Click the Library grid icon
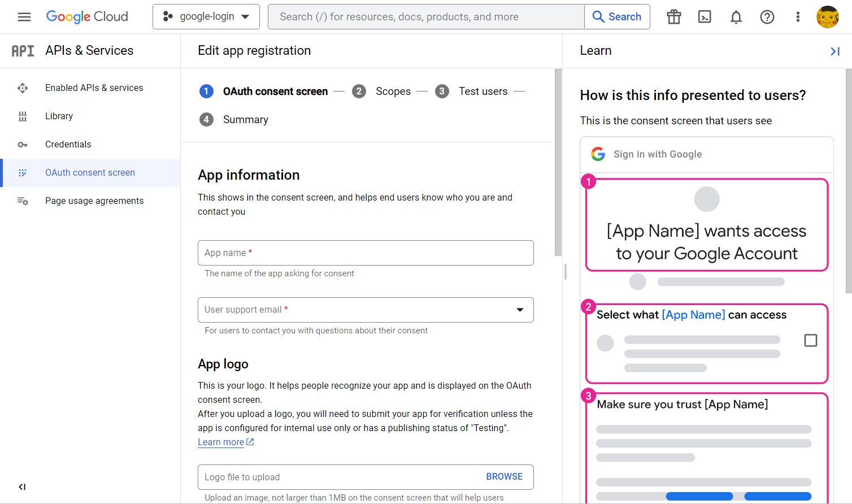The height and width of the screenshot is (504, 852). [x=23, y=116]
